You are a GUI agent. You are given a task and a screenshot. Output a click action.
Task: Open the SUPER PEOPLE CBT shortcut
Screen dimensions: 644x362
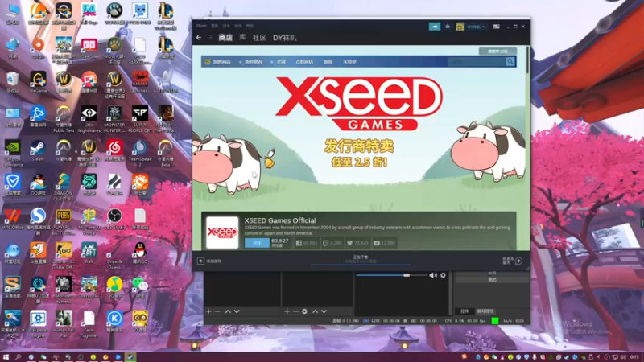[x=140, y=119]
